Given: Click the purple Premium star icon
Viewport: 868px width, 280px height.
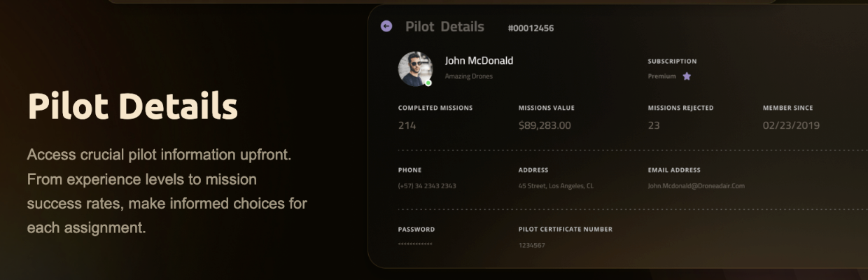Looking at the screenshot, I should (x=687, y=76).
